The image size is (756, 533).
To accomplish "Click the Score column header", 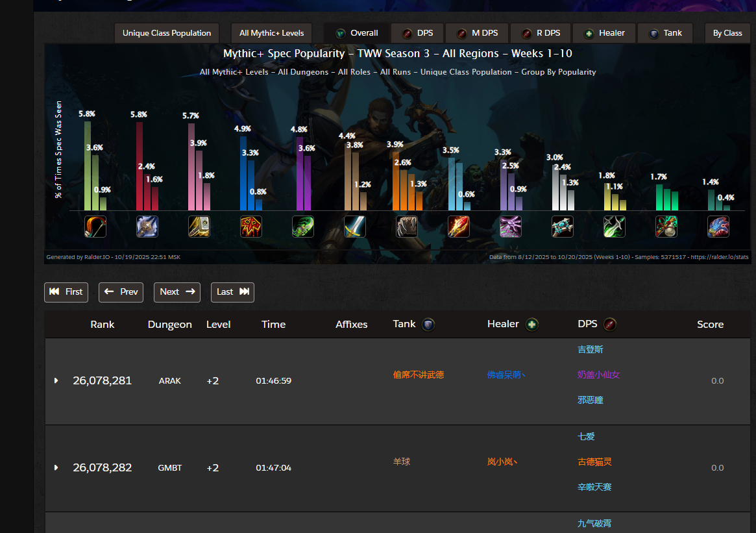I will click(x=710, y=325).
